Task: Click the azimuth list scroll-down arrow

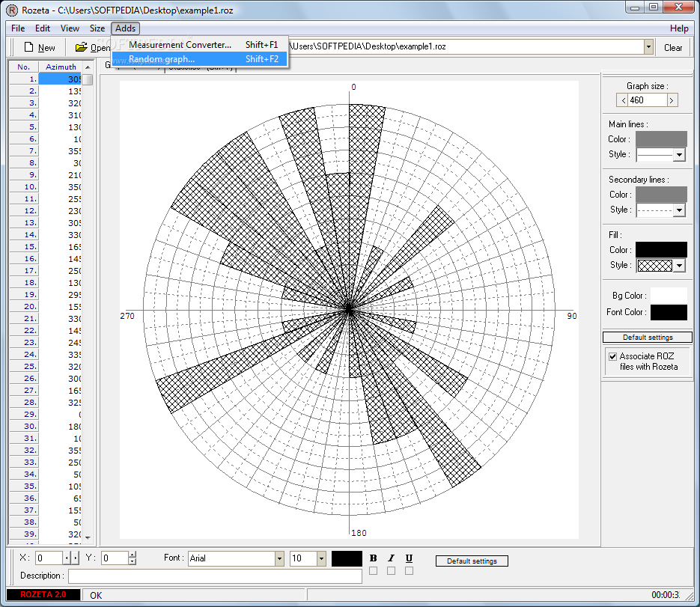Action: pyautogui.click(x=88, y=537)
